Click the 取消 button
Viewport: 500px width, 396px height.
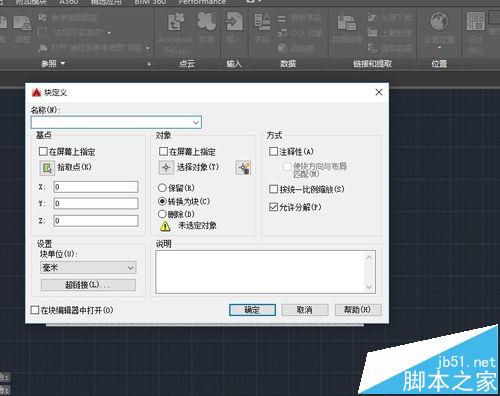[x=305, y=310]
